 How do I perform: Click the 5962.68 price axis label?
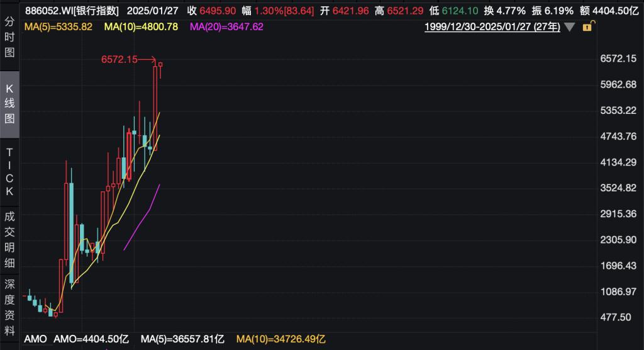click(x=618, y=84)
